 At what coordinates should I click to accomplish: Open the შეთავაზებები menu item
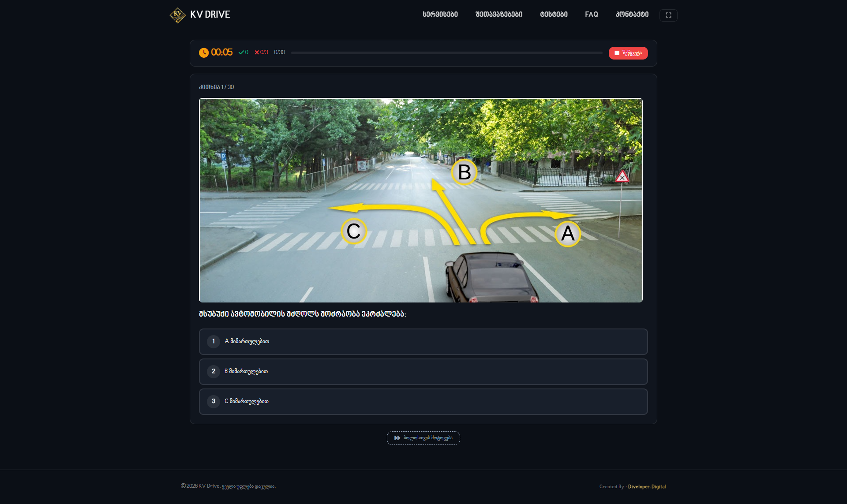[498, 15]
